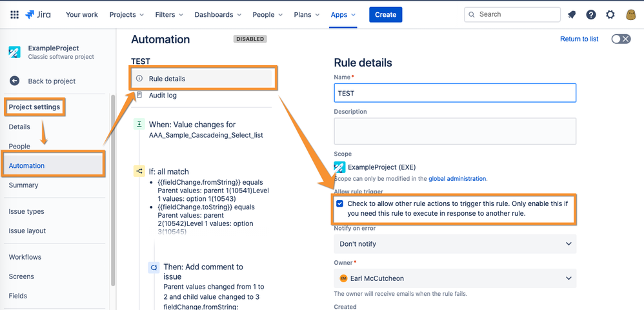Viewport: 644px width, 310px height.
Task: Click the sidebar vertical scrollbar
Action: pyautogui.click(x=113, y=191)
